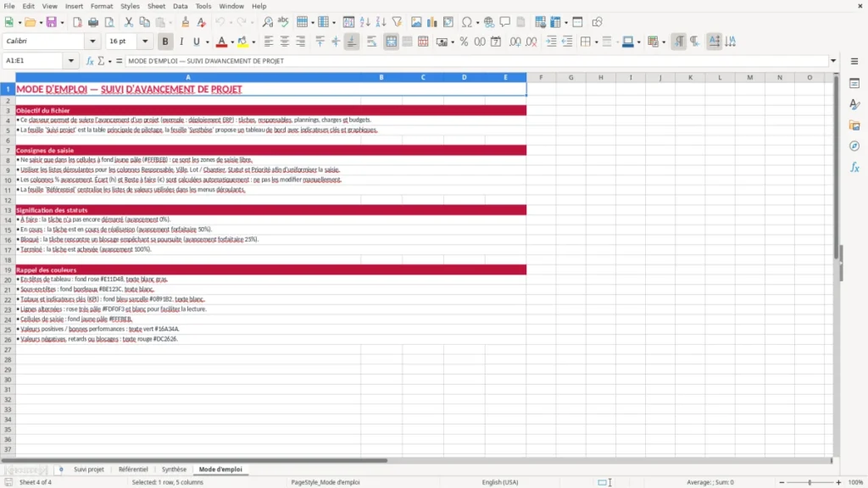Open the File menu
Image resolution: width=868 pixels, height=488 pixels.
pos(8,6)
